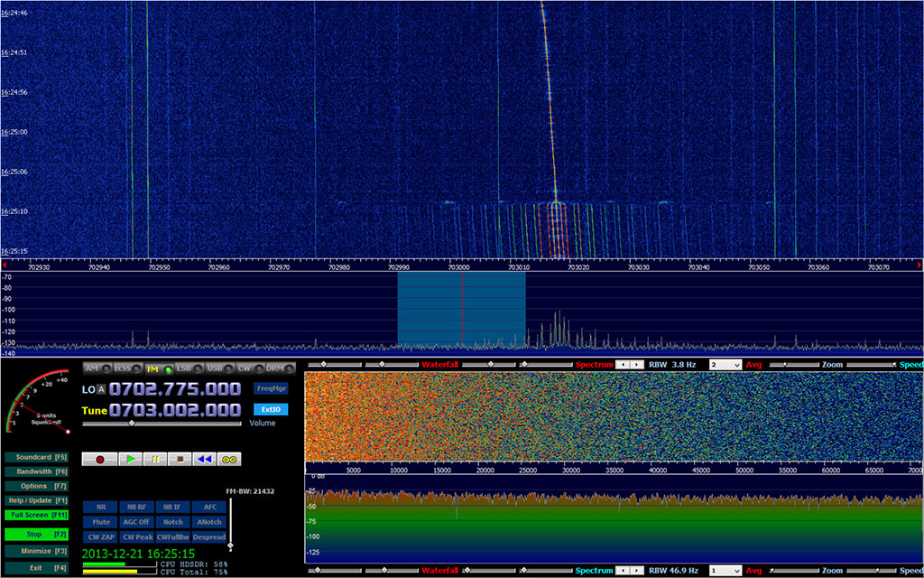Image resolution: width=924 pixels, height=578 pixels.
Task: Select AM demodulation mode
Action: (x=91, y=368)
